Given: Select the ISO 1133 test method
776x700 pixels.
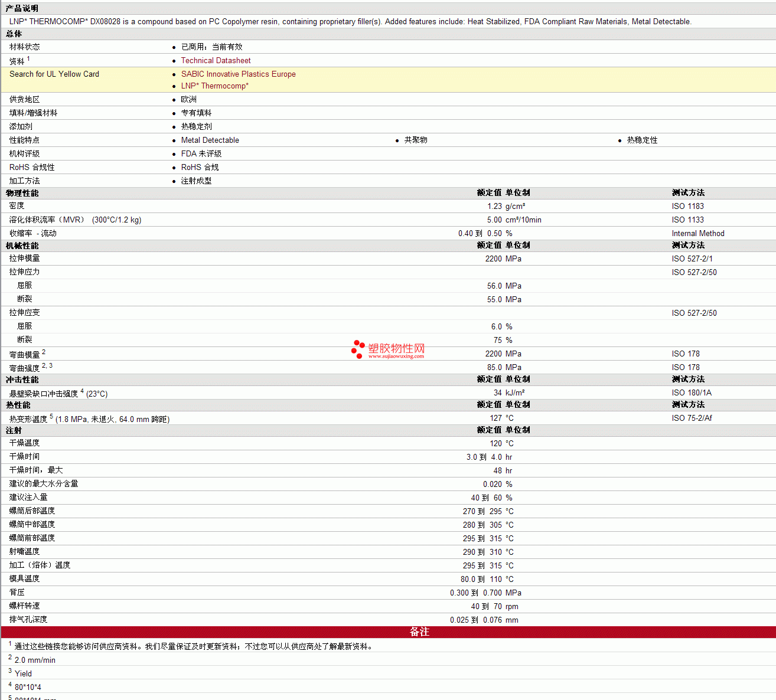Looking at the screenshot, I should point(687,220).
